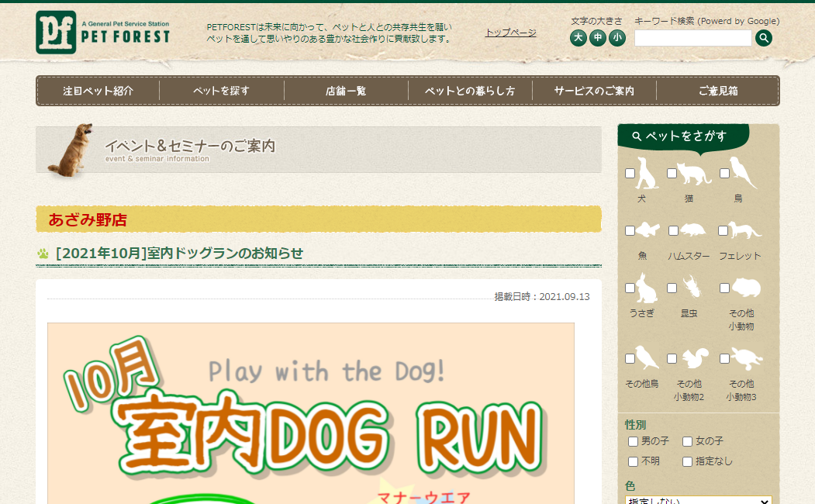The image size is (815, 504).
Task: Click the その他小動物 hedgehog silhouette icon
Action: click(x=746, y=288)
